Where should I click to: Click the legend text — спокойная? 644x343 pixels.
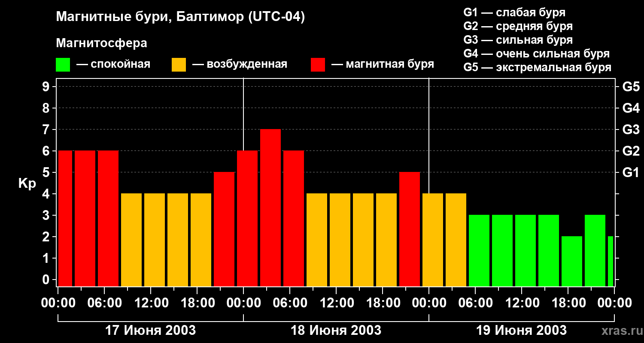(x=113, y=65)
